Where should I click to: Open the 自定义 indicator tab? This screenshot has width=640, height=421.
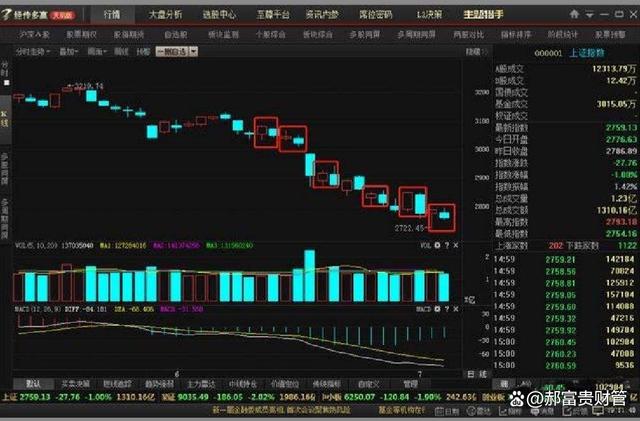pyautogui.click(x=369, y=383)
